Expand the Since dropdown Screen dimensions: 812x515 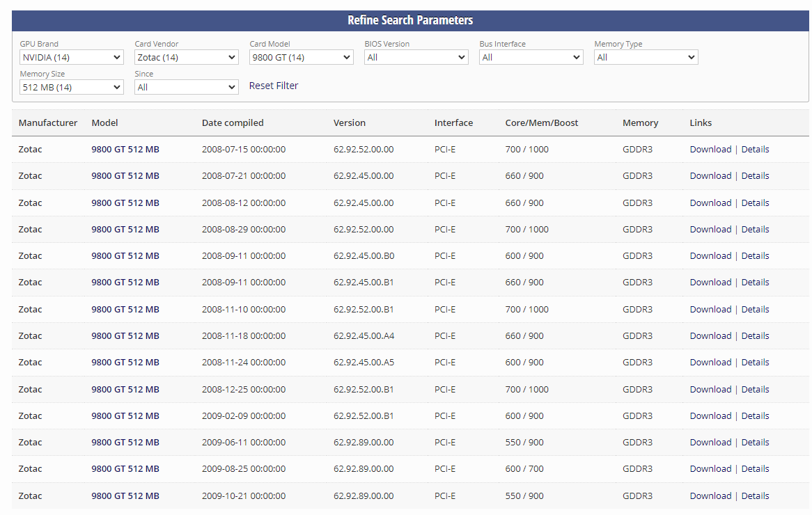187,88
